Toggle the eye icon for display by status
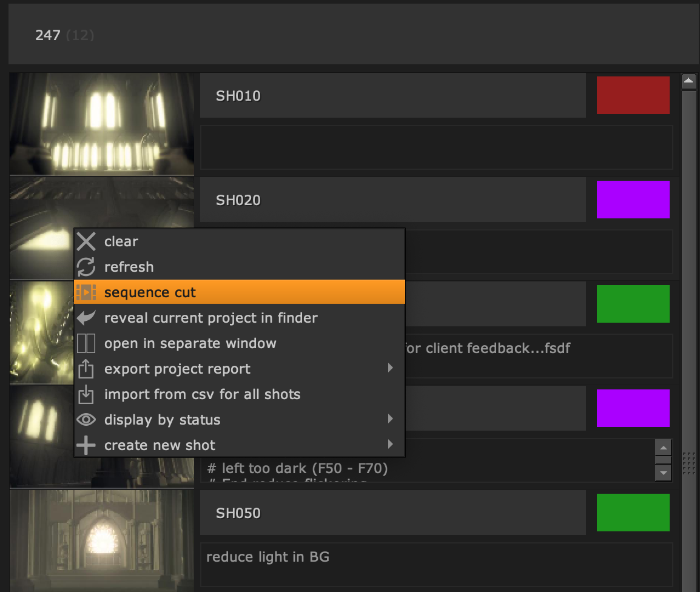Image resolution: width=700 pixels, height=592 pixels. click(x=86, y=419)
